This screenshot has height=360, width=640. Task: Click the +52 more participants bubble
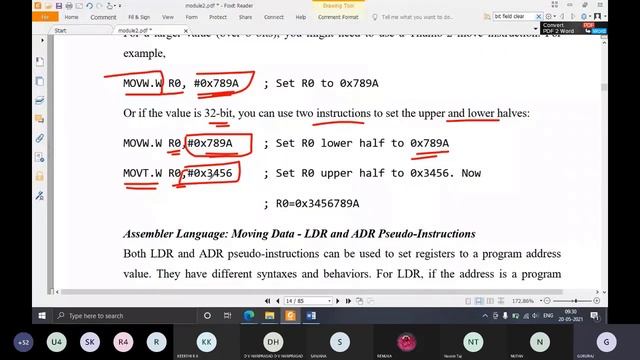coord(23,342)
